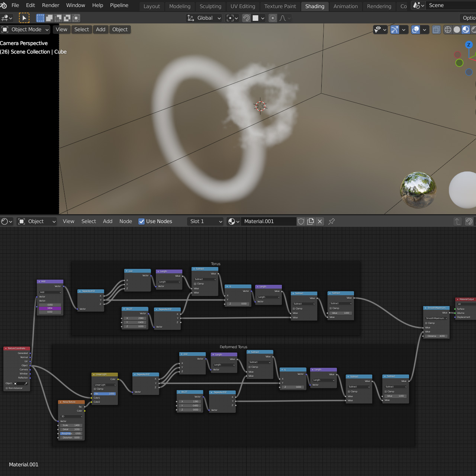Adjust the Roughness slider on Noise Texture
476x476 pixels.
71,433
